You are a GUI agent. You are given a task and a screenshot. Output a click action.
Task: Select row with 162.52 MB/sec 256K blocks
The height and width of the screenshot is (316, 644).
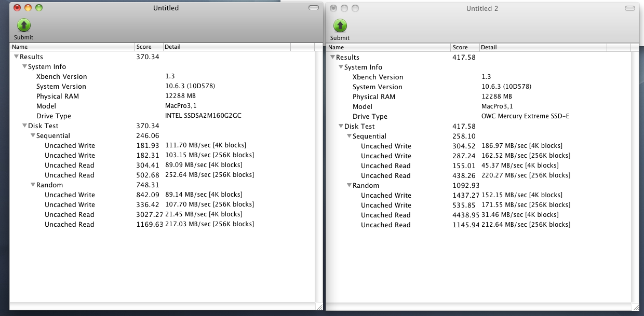coord(478,156)
